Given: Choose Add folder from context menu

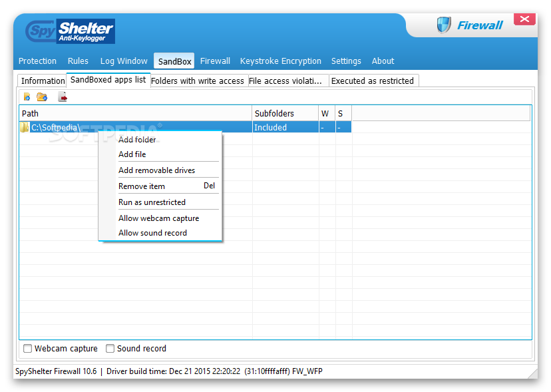Looking at the screenshot, I should pyautogui.click(x=160, y=140).
